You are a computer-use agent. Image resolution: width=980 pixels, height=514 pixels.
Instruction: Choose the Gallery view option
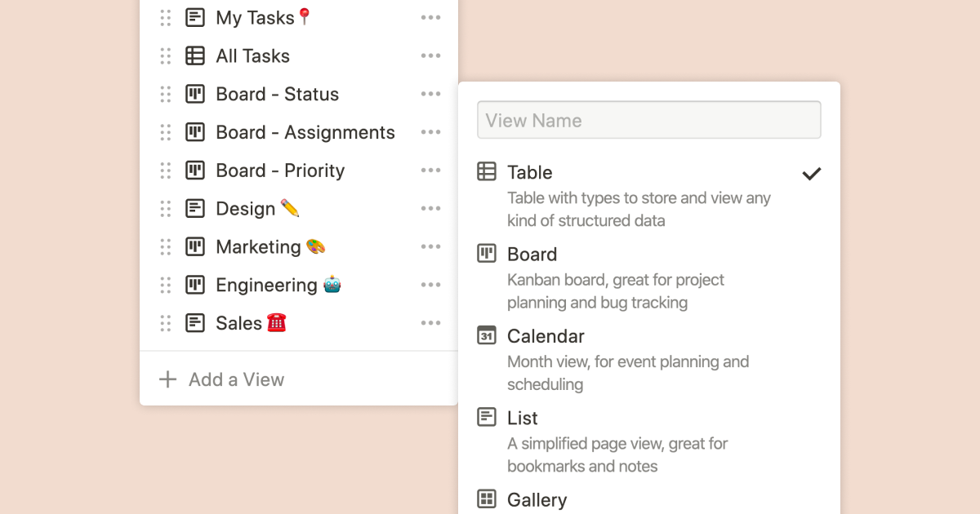click(538, 499)
